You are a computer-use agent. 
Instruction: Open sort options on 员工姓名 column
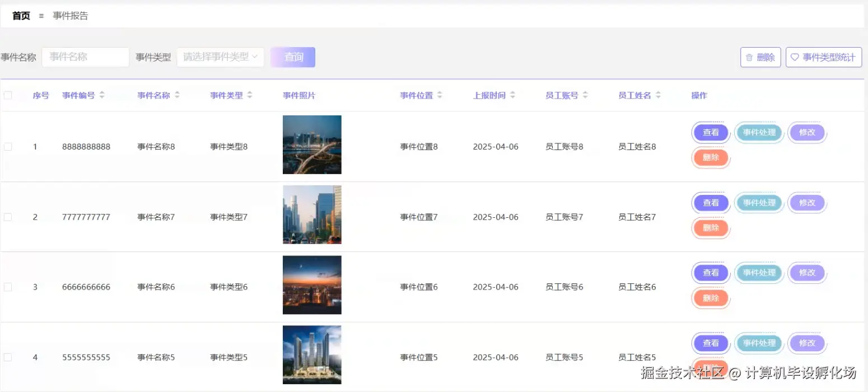(x=657, y=95)
